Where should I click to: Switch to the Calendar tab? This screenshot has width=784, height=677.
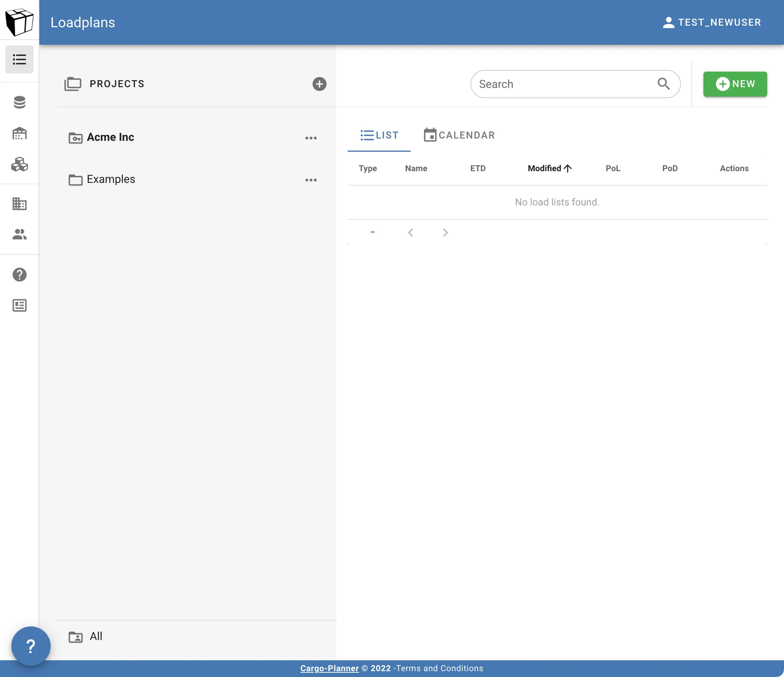click(x=459, y=135)
